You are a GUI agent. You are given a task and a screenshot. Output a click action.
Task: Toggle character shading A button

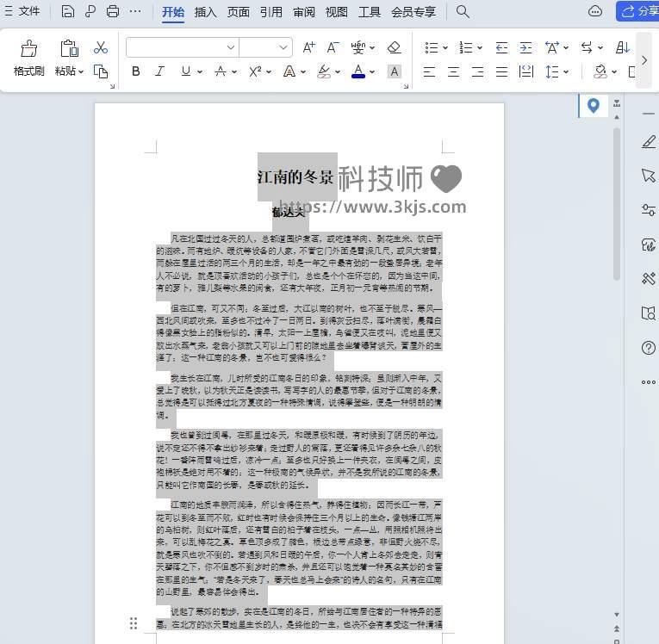pyautogui.click(x=395, y=71)
